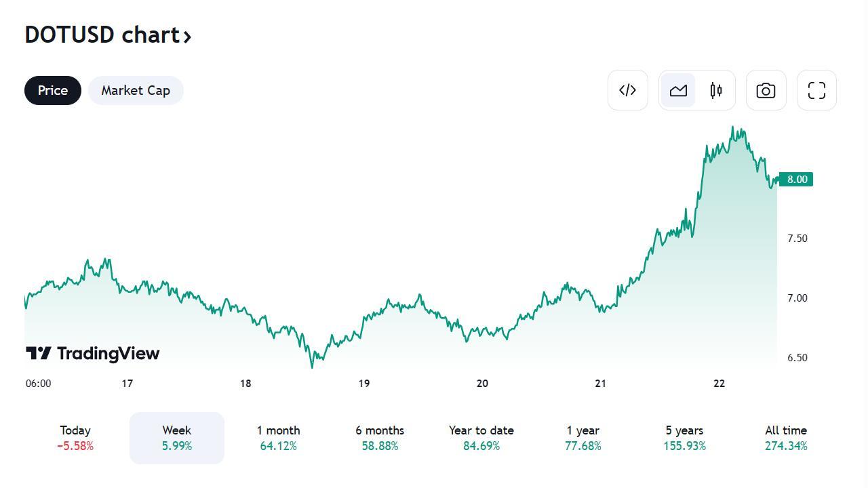Choose the 1 year range
The height and width of the screenshot is (488, 868).
(583, 438)
